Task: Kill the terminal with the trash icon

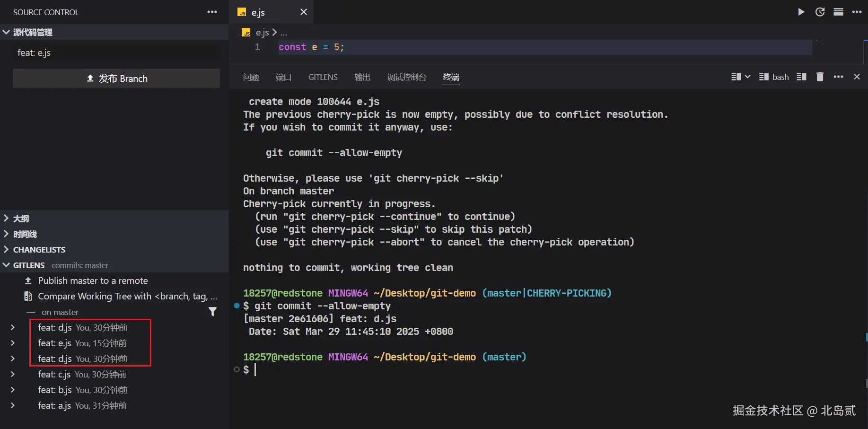Action: point(820,77)
